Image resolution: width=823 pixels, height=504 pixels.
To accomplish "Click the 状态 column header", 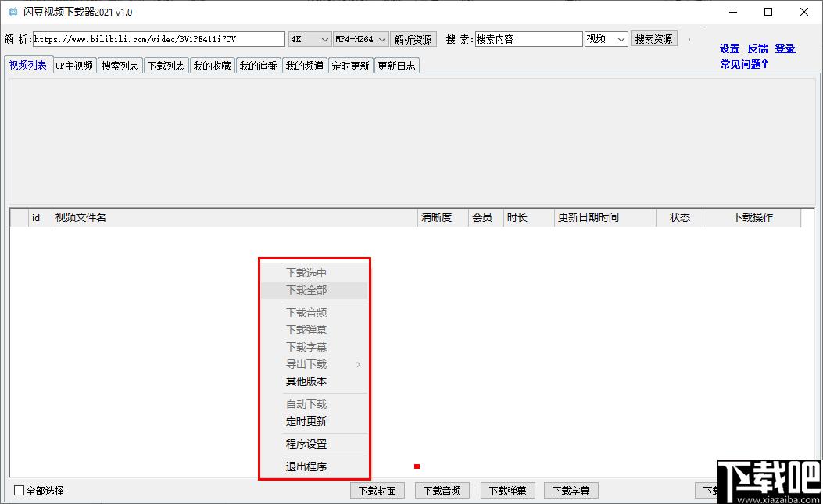I will coord(680,218).
